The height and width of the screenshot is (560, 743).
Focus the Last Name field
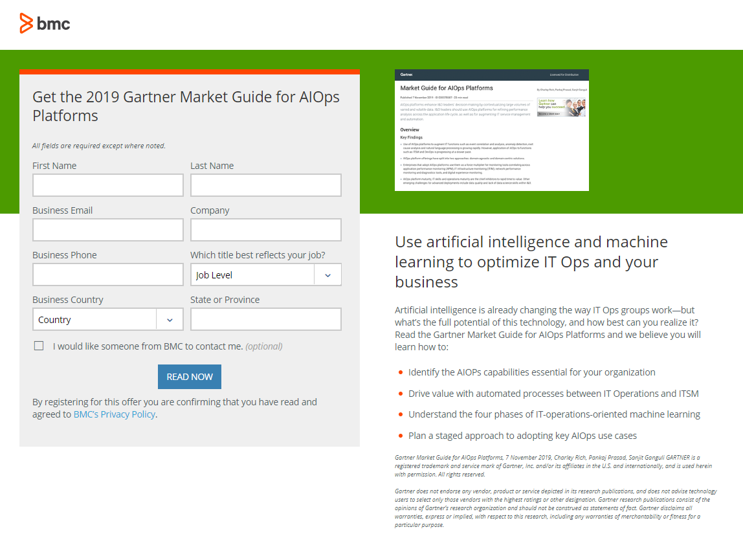(266, 185)
